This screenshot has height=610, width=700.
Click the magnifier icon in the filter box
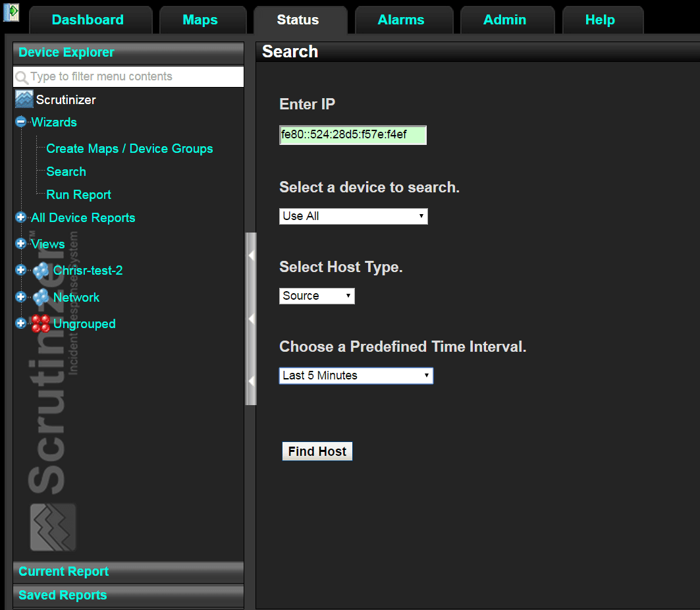pos(22,77)
